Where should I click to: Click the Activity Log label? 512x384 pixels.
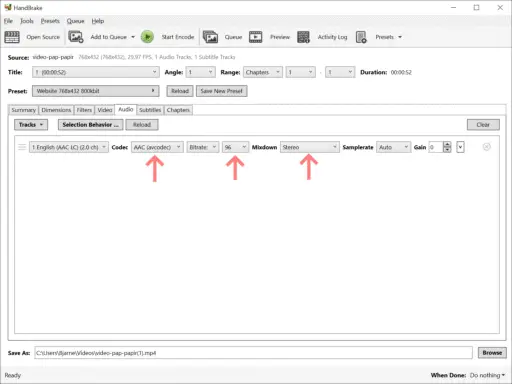(332, 37)
